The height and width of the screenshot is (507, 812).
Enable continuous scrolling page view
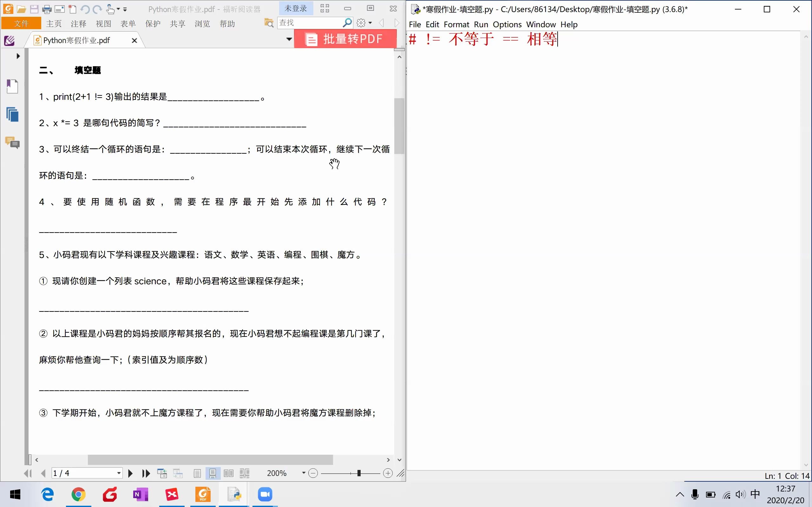pos(213,473)
